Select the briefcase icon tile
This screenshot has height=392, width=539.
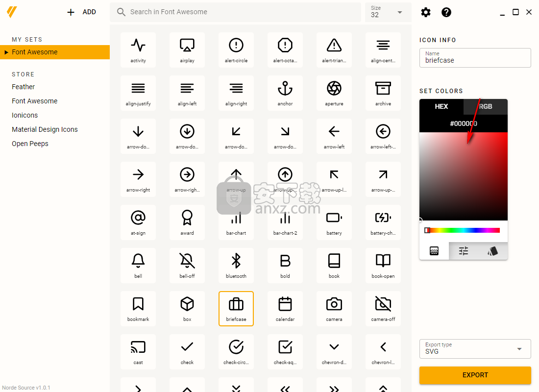pyautogui.click(x=236, y=308)
